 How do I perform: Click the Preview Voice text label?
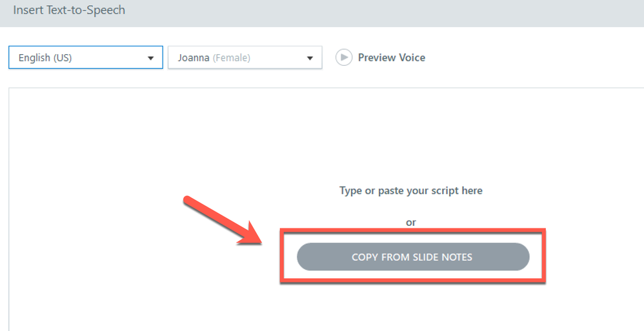pos(391,57)
